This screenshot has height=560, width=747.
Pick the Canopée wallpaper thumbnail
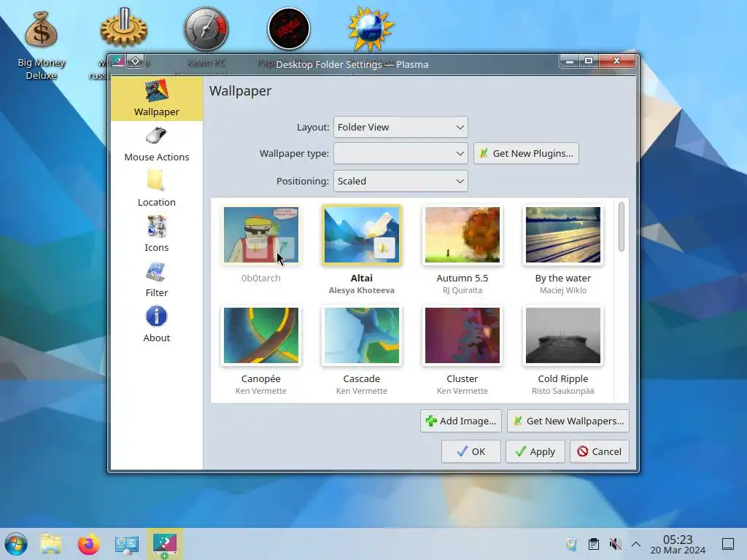tap(261, 335)
